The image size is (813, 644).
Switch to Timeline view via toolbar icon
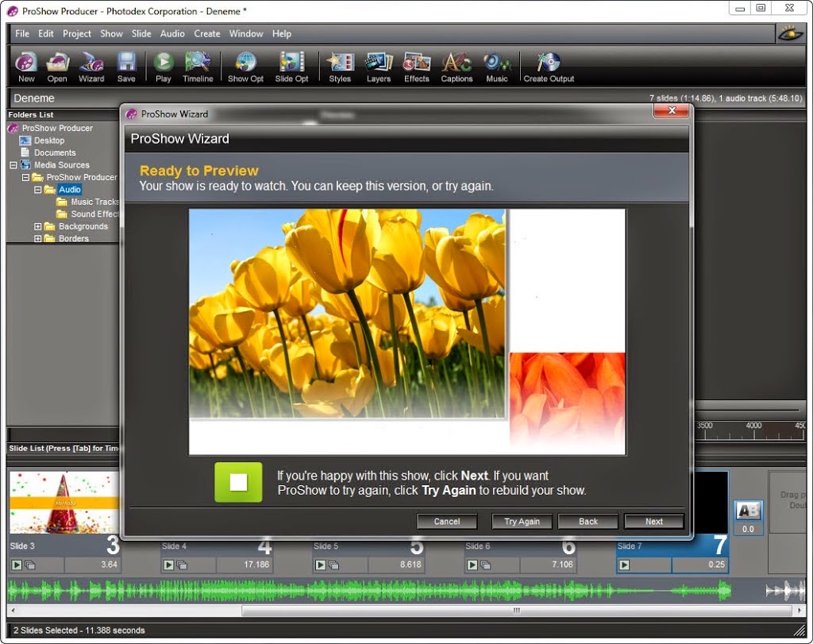[x=198, y=67]
